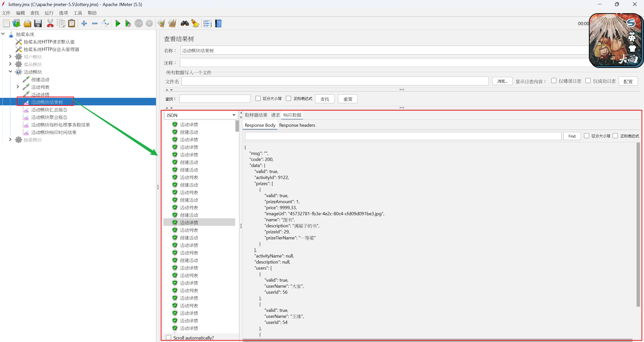Click the floppy disk Save icon

(x=38, y=24)
